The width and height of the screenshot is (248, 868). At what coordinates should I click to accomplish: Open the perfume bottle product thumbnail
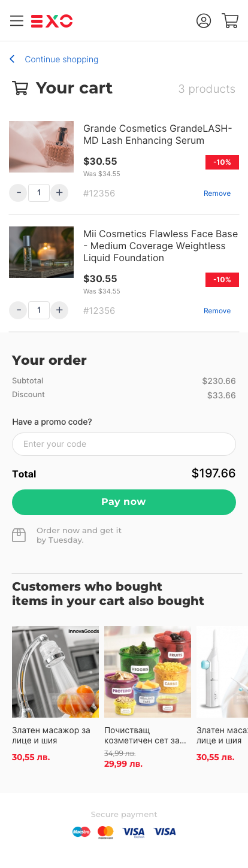[41, 147]
